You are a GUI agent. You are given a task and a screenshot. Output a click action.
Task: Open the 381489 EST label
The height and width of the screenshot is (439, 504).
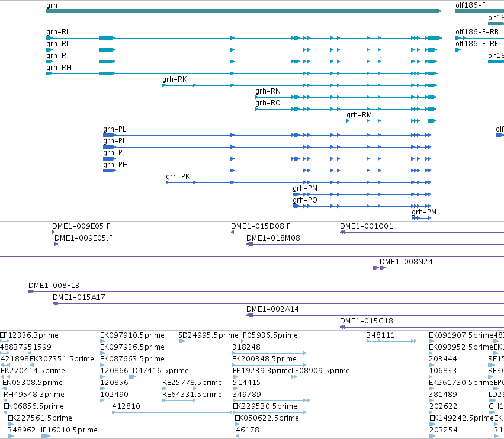pyautogui.click(x=443, y=395)
